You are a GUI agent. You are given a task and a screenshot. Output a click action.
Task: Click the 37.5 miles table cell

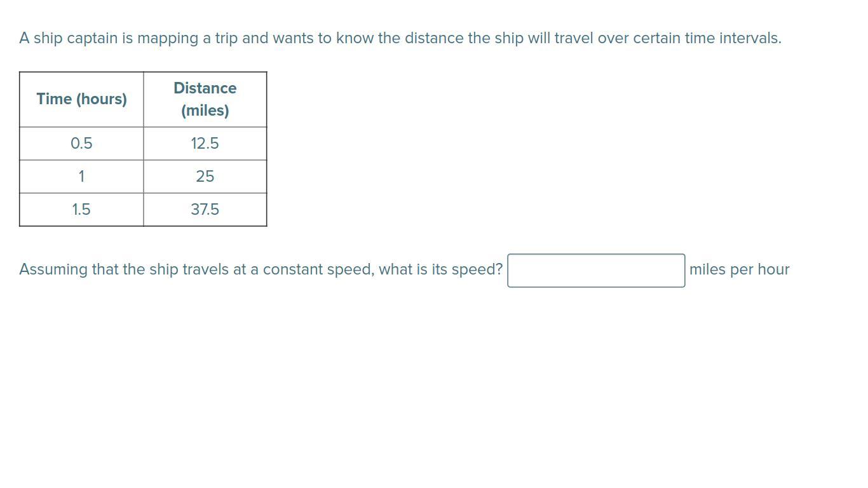click(x=205, y=210)
